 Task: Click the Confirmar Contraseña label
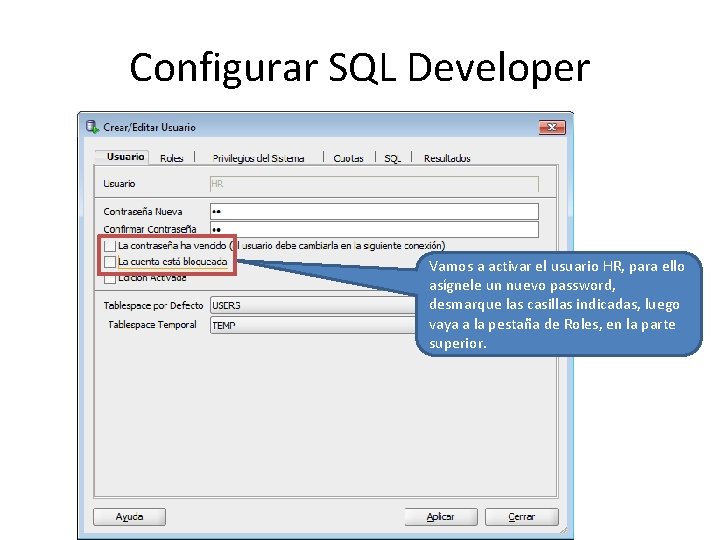[150, 229]
